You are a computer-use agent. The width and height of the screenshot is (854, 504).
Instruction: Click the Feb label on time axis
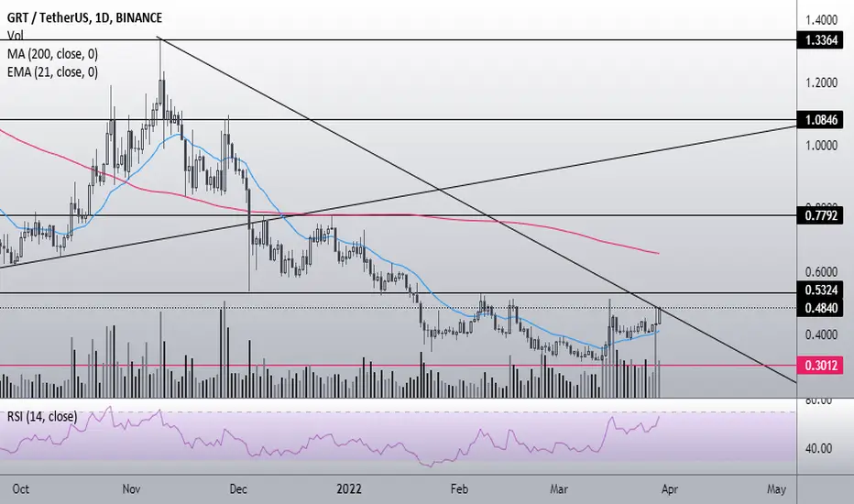point(459,488)
